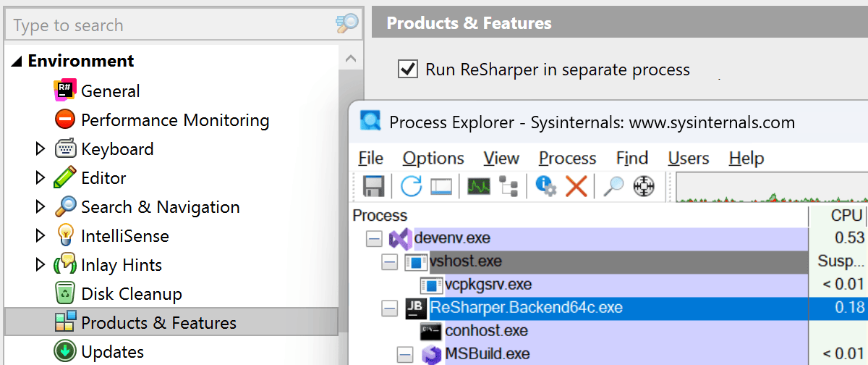Uncheck Run ReSharper in separate process
868x365 pixels.
coord(409,70)
